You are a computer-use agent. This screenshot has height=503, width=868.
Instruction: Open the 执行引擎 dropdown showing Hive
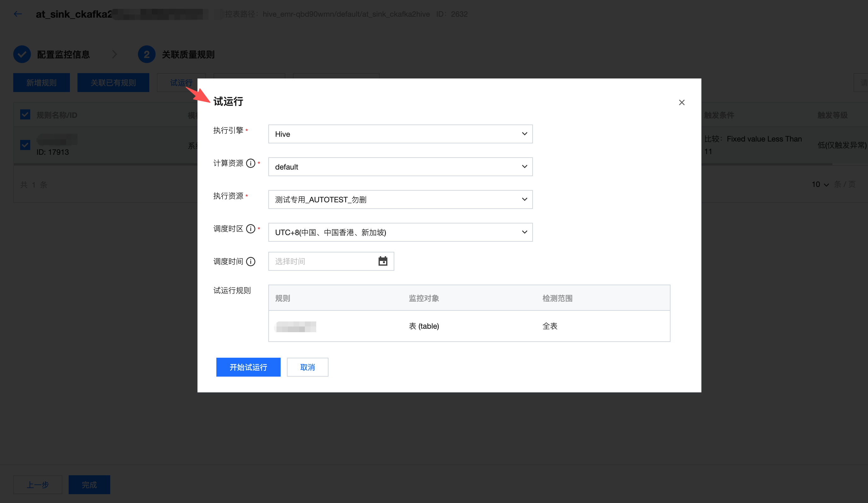point(400,134)
